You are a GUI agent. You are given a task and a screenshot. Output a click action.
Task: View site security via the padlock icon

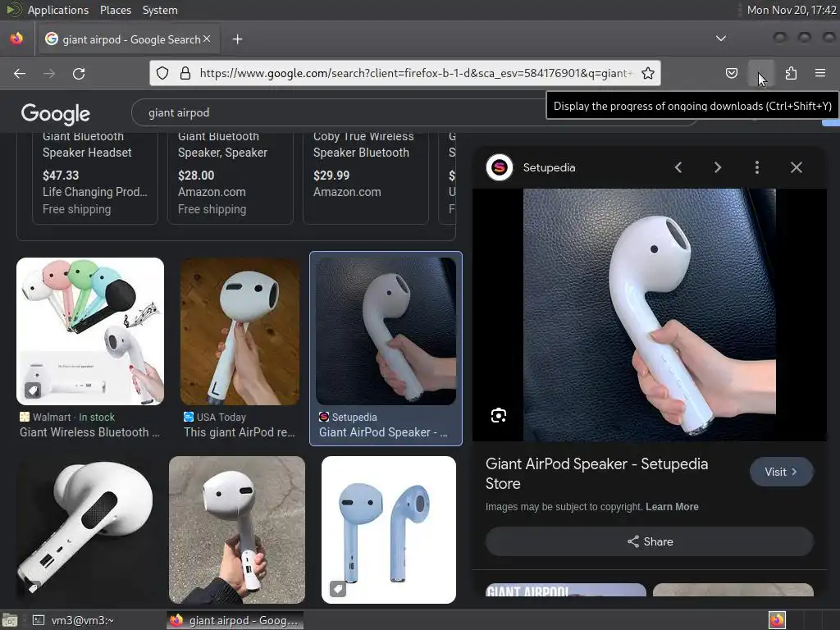coord(185,73)
